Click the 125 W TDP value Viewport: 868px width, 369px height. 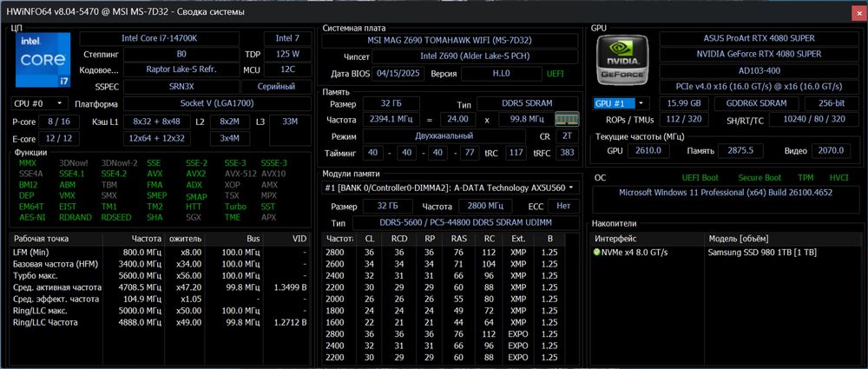tap(287, 55)
